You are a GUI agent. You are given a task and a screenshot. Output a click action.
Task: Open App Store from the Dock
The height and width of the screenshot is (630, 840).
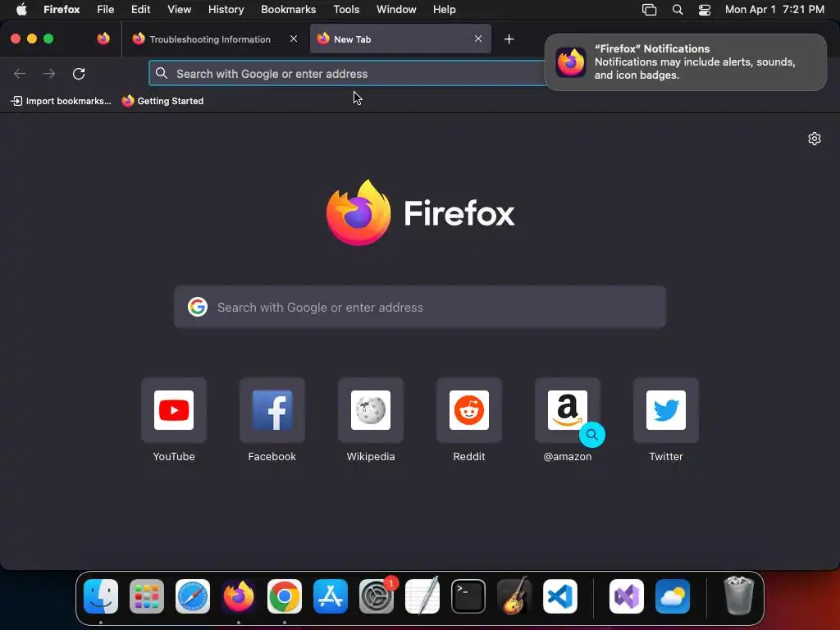point(331,596)
